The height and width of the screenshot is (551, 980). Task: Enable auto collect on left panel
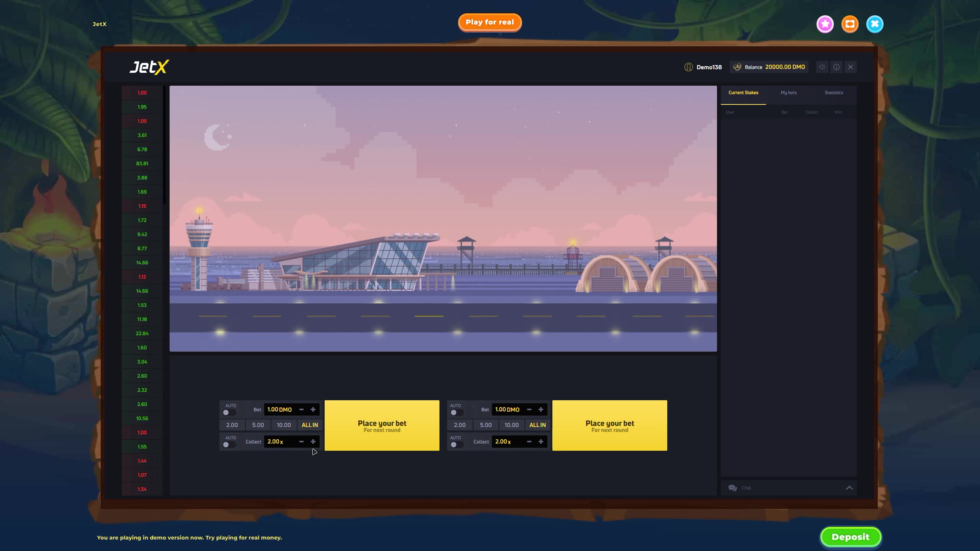[229, 445]
